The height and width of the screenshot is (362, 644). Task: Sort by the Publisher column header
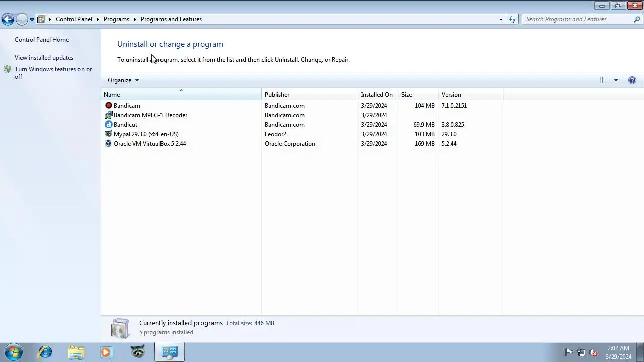[309, 95]
